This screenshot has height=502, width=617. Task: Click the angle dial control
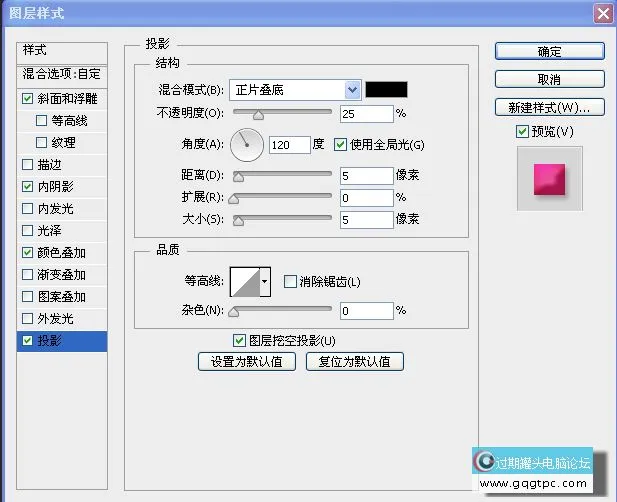coord(246,145)
